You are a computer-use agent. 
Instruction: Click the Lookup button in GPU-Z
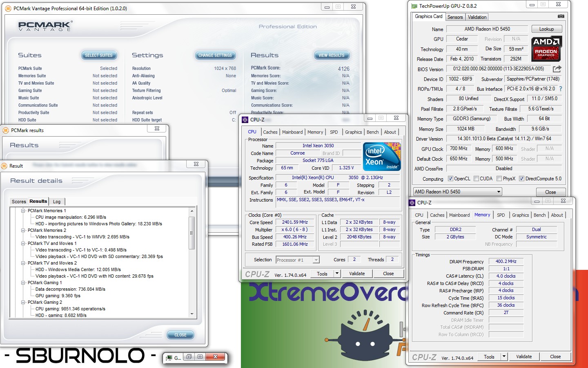pos(546,29)
